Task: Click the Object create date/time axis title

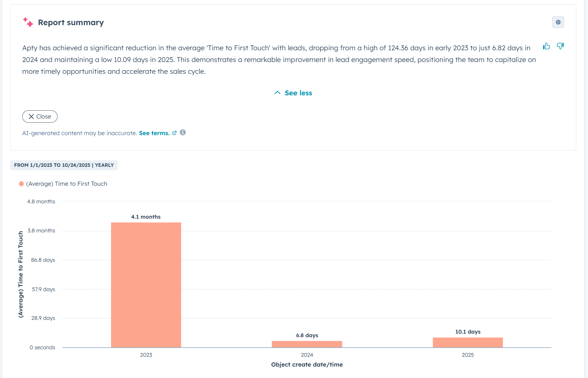Action: pos(307,365)
